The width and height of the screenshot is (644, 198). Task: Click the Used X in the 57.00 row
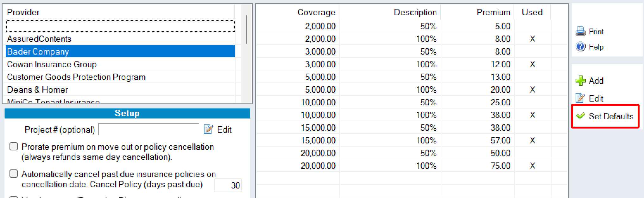(x=533, y=140)
